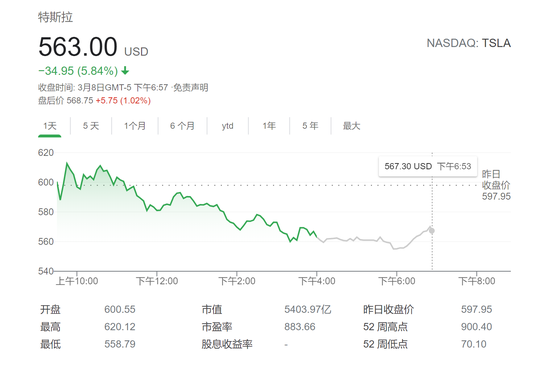Click the 下午12:00 time axis label
The image size is (550, 366).
(x=157, y=281)
